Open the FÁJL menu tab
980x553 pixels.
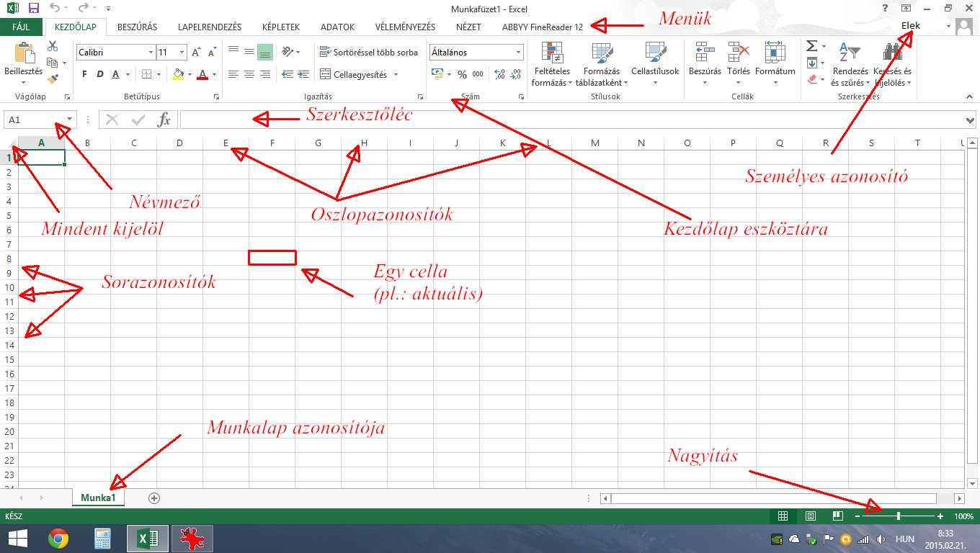[21, 27]
